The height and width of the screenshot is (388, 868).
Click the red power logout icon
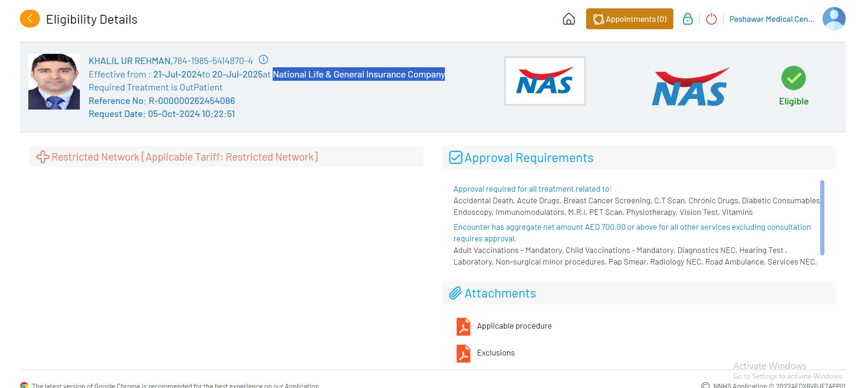[711, 19]
